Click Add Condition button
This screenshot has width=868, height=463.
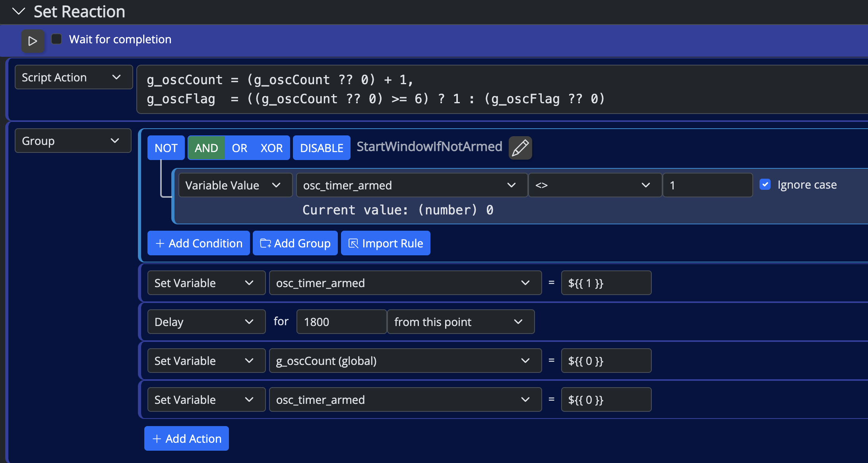tap(198, 243)
